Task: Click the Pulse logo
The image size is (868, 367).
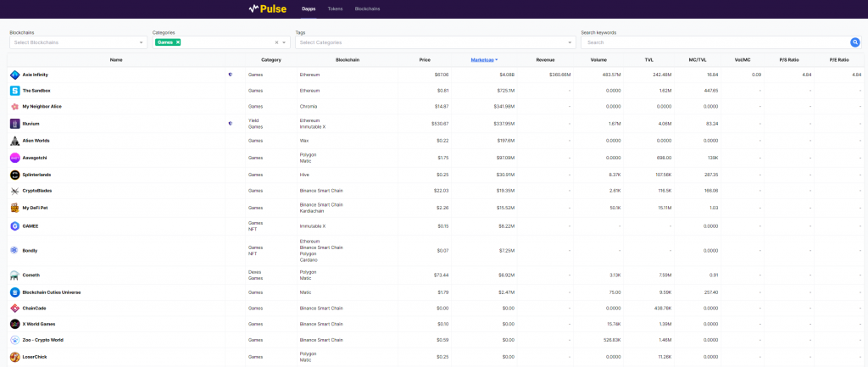Action: (268, 8)
